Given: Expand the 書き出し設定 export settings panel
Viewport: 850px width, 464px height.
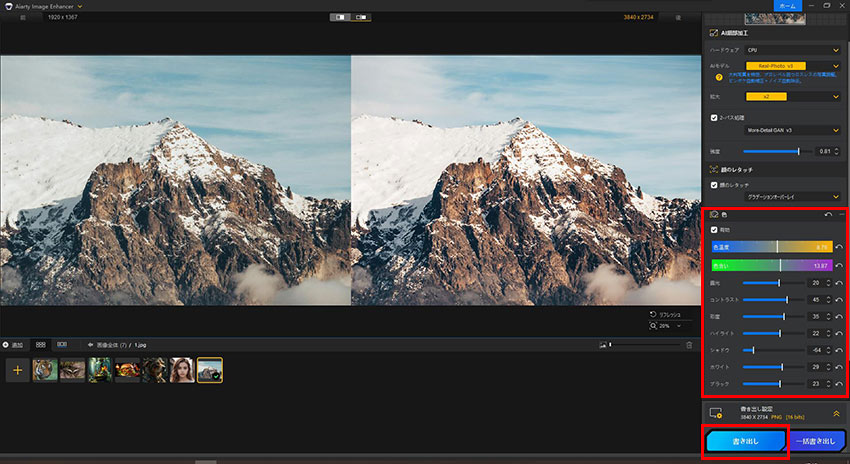Looking at the screenshot, I should point(835,413).
